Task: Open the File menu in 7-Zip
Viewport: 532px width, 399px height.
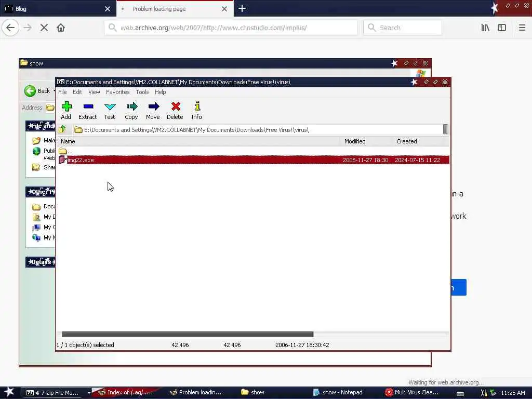Action: 62,92
